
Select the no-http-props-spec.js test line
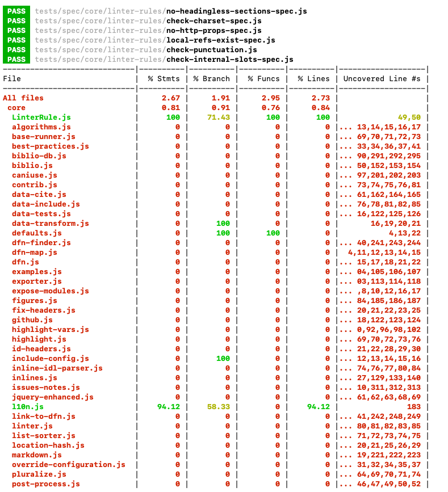tap(148, 31)
